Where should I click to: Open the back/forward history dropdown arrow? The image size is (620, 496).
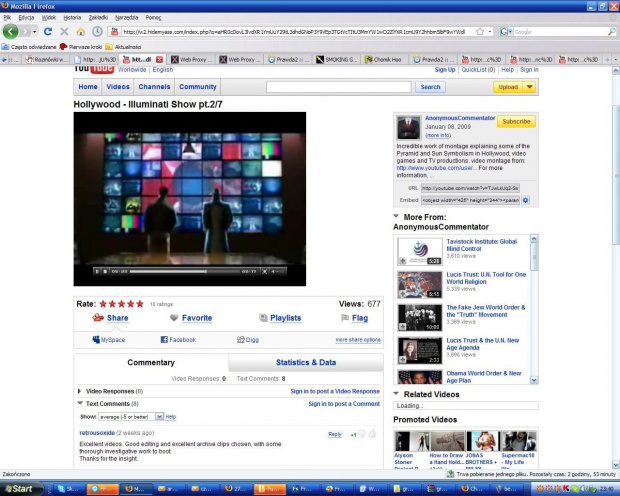click(x=35, y=32)
